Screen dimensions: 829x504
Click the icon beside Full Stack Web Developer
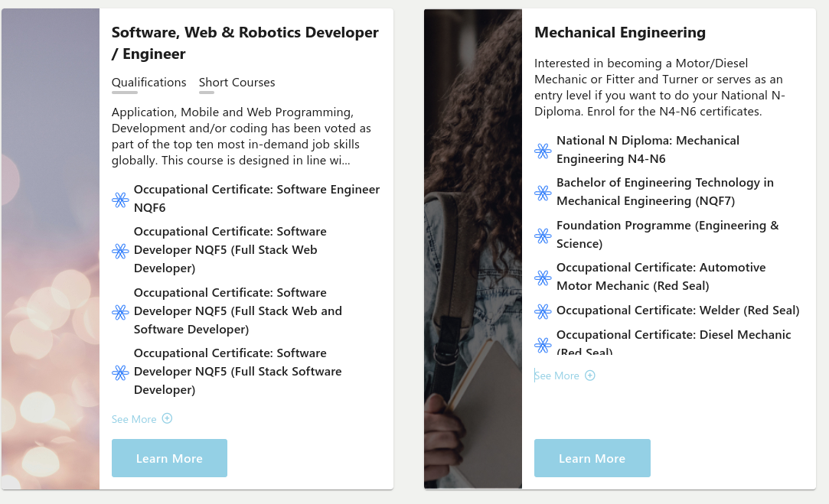coord(120,250)
